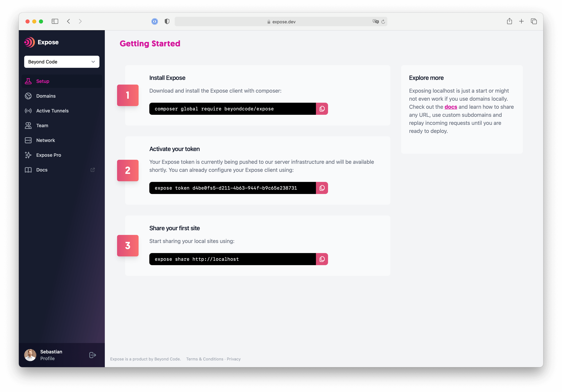Click the external link icon beside Docs
This screenshot has width=562, height=392.
click(x=93, y=170)
